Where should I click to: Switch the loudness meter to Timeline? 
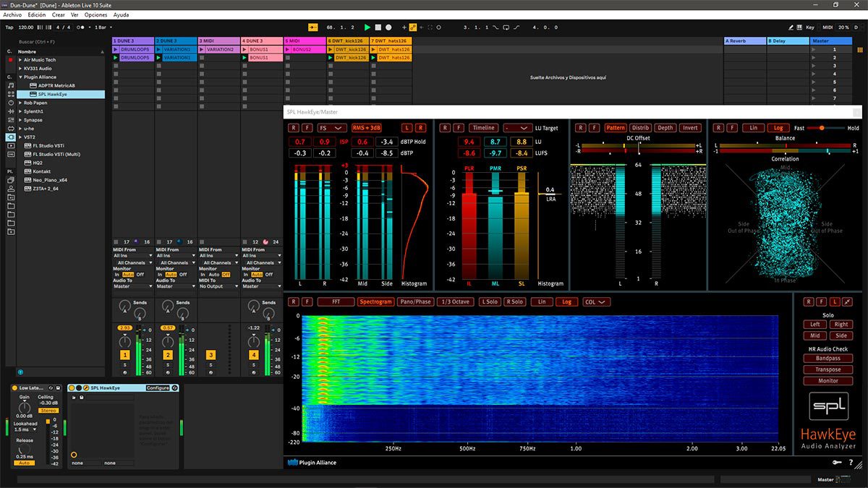[483, 128]
